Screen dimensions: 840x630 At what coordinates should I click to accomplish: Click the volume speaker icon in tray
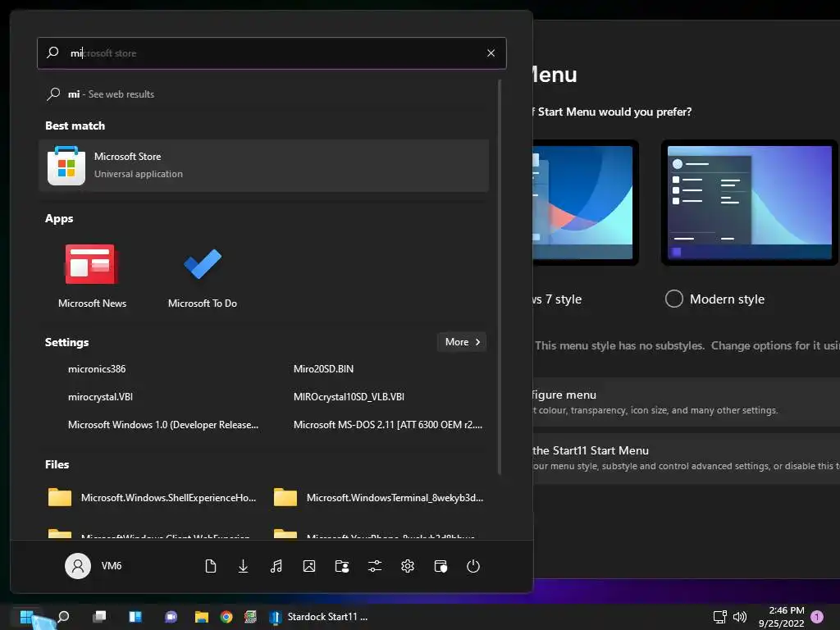tap(740, 617)
